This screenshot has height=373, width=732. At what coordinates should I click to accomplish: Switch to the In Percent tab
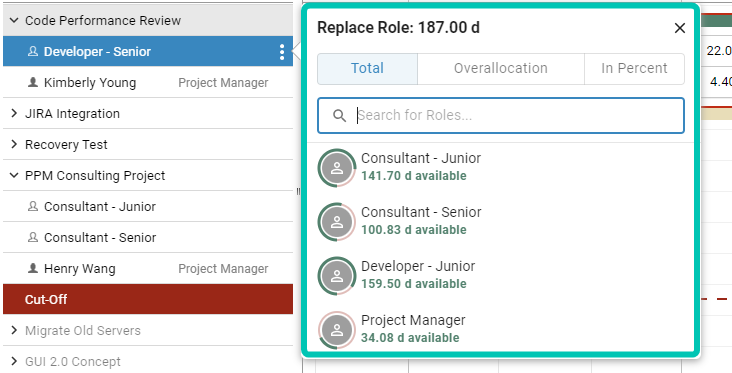tap(634, 69)
